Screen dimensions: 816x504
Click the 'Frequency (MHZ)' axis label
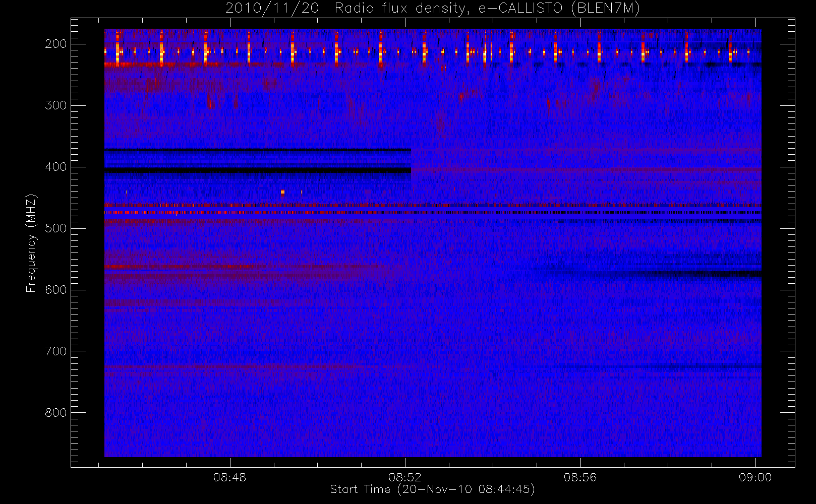click(31, 243)
